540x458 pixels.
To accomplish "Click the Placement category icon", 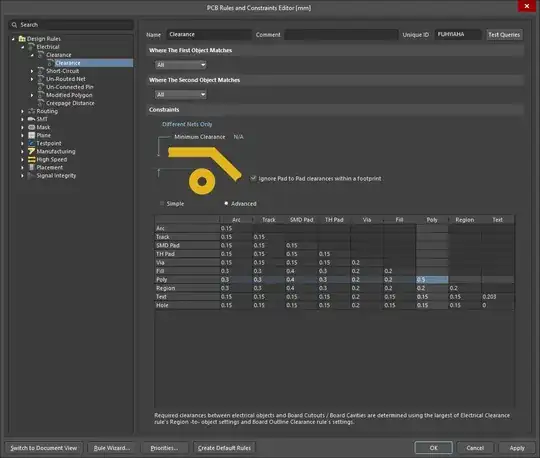I will click(31, 167).
